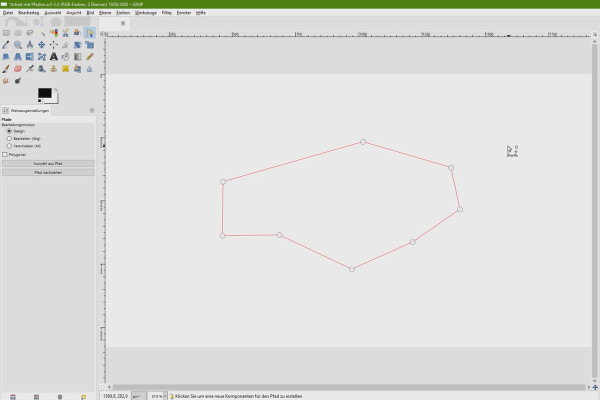
Task: Open the Ansicht menu
Action: (x=74, y=13)
